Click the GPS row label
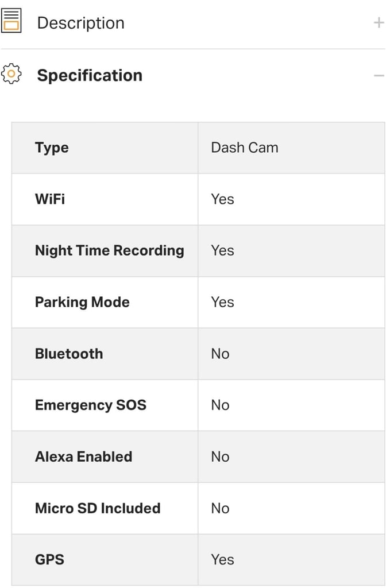This screenshot has width=390, height=588. [49, 559]
